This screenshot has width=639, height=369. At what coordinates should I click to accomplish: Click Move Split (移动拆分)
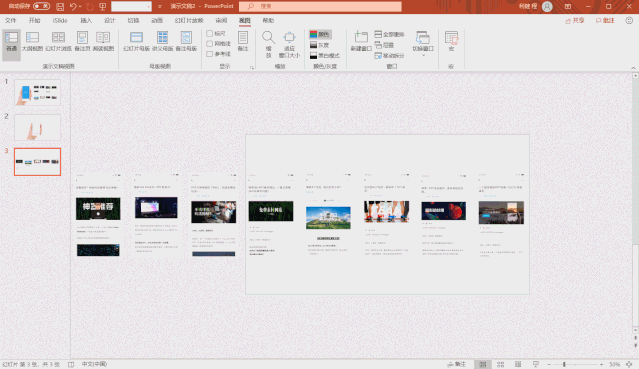click(389, 55)
